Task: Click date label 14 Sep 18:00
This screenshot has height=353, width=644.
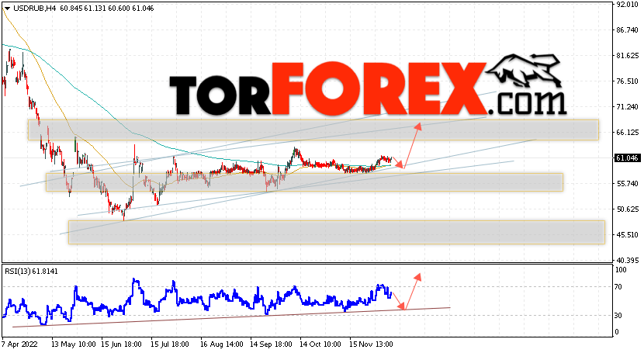Action: point(271,344)
